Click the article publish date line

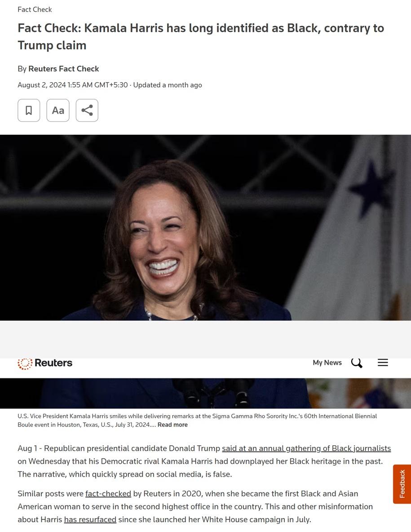coord(110,85)
